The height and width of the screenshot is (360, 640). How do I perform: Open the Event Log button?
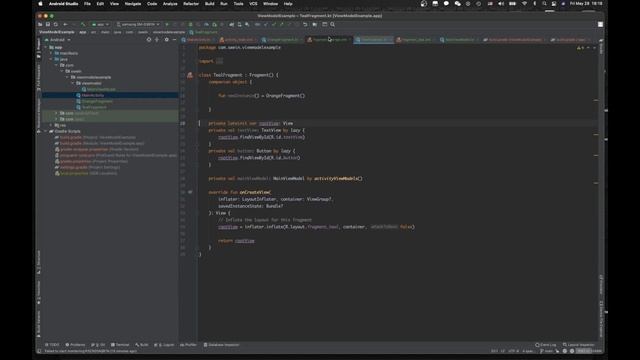546,345
